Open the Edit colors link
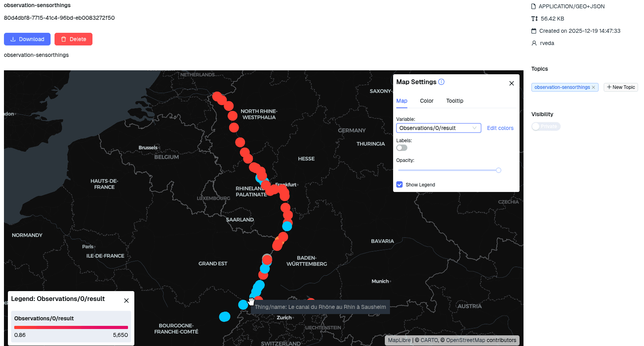Viewport: 644px width, 346px height. tap(500, 128)
